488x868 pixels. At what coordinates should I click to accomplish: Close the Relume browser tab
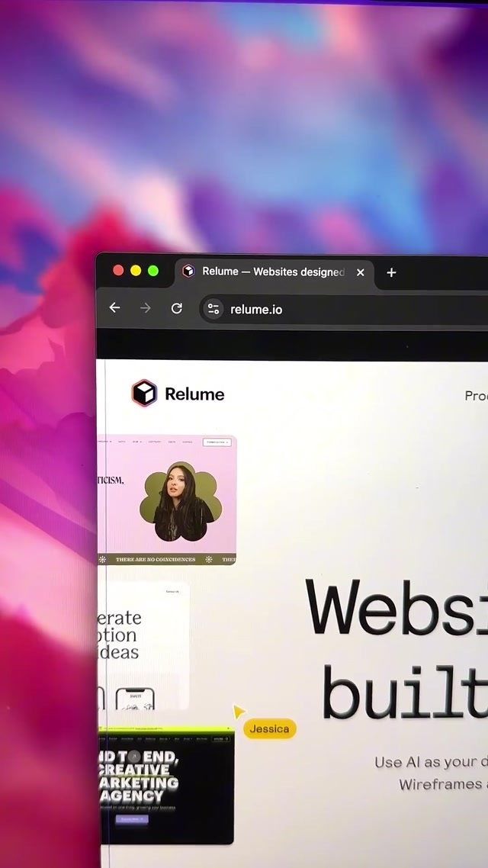pyautogui.click(x=361, y=272)
